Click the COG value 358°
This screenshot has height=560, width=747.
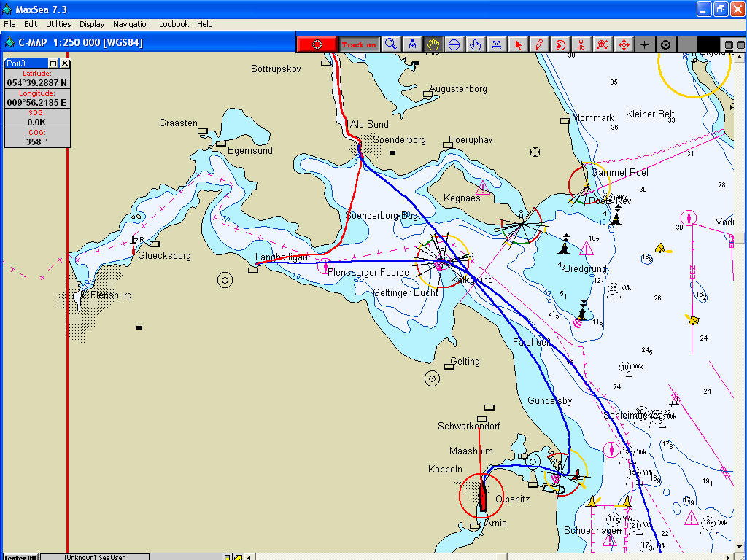(x=36, y=142)
